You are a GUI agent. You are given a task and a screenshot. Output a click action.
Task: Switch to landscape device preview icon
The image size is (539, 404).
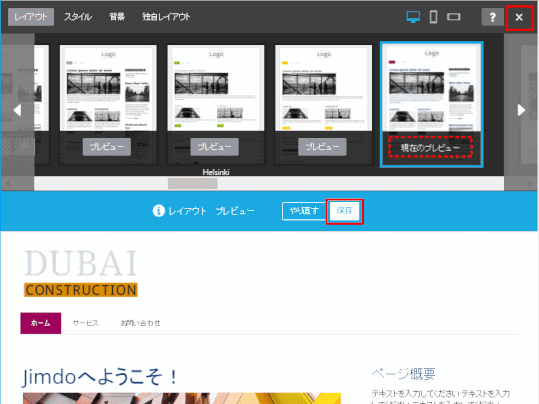tap(453, 17)
